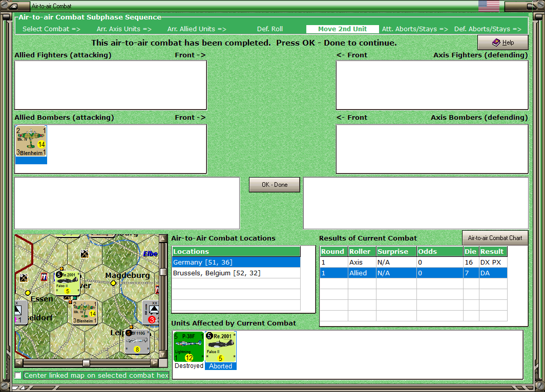The image size is (545, 392).
Task: Enable Center linked map on selected combat hex
Action: pyautogui.click(x=18, y=375)
